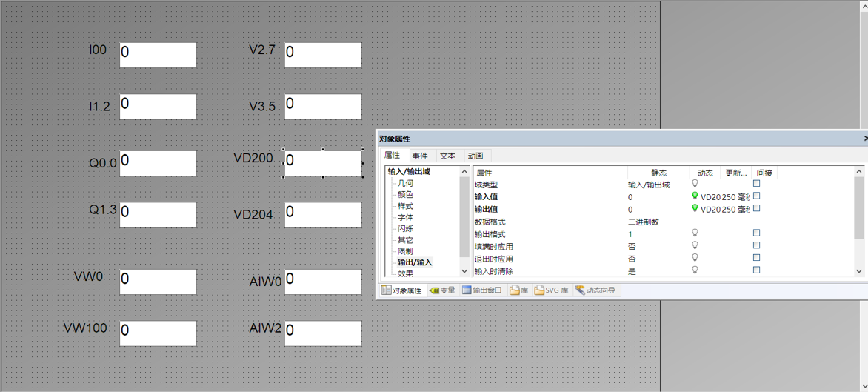Click the dynamic bulb icon for 输入时清除
The image size is (868, 392).
[695, 270]
